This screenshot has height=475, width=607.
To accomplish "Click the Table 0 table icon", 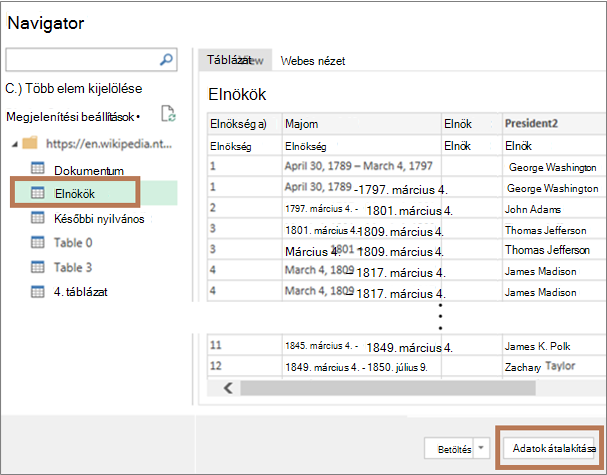I will point(38,242).
